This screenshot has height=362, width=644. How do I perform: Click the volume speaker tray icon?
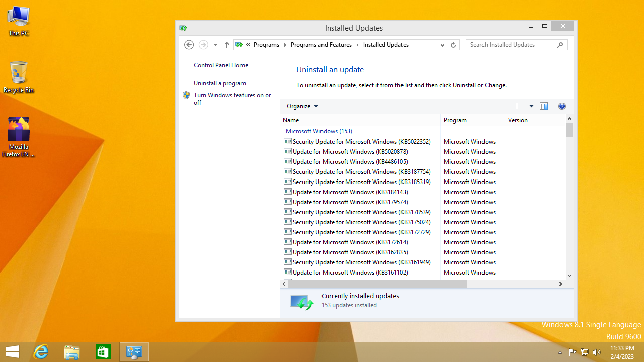point(597,352)
